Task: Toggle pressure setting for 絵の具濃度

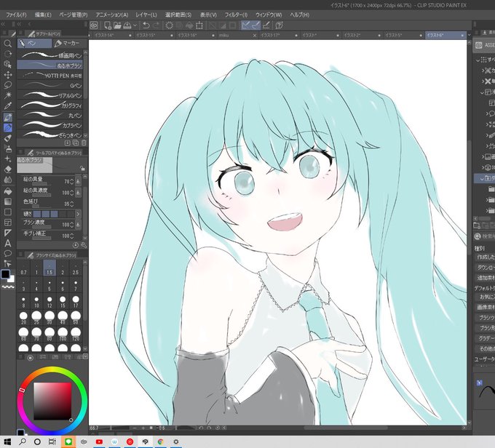Action: pos(78,193)
